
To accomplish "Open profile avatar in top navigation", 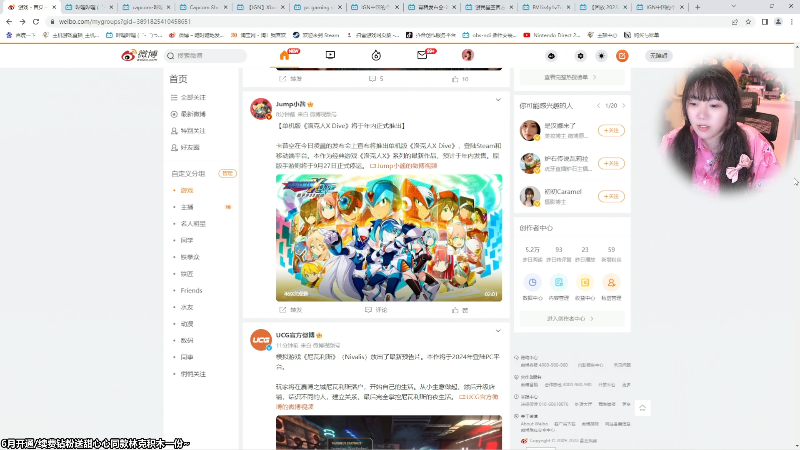I will tap(468, 55).
